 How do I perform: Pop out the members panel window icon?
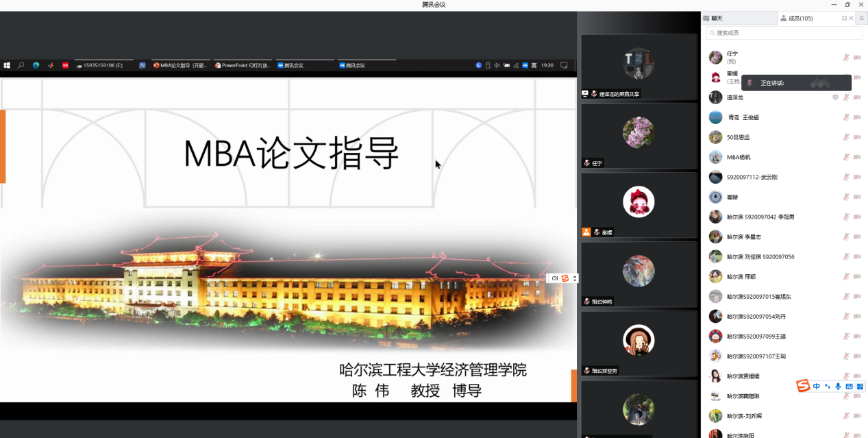(845, 19)
